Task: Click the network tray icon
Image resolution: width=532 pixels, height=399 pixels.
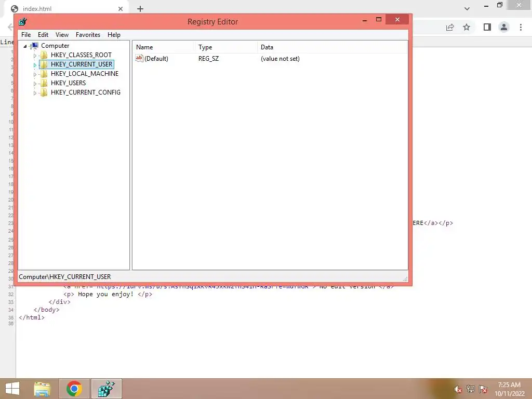Action: click(x=471, y=389)
